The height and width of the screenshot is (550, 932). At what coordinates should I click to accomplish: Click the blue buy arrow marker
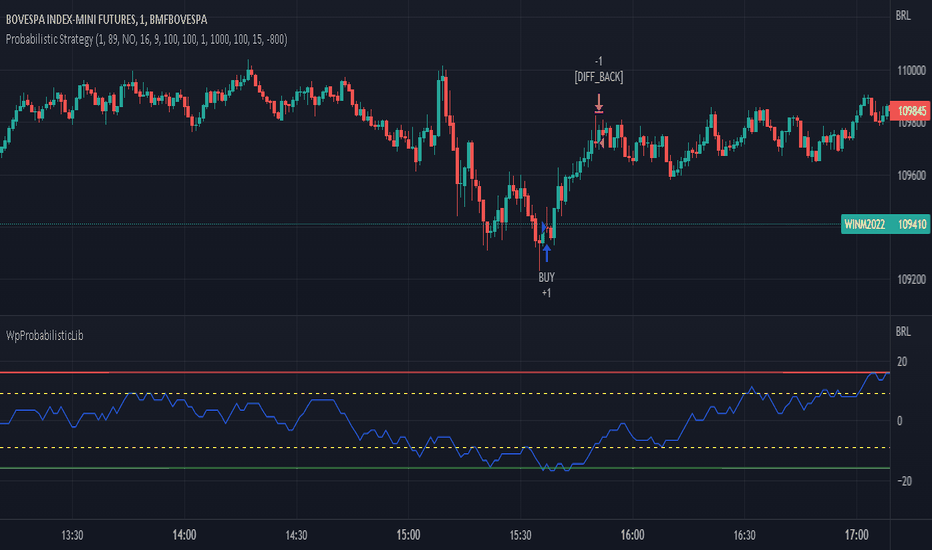[546, 253]
